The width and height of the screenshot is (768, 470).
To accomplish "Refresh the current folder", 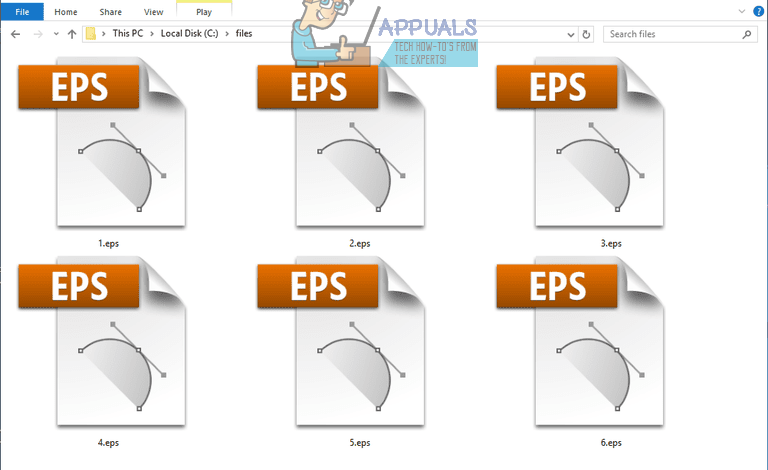I will tap(586, 34).
